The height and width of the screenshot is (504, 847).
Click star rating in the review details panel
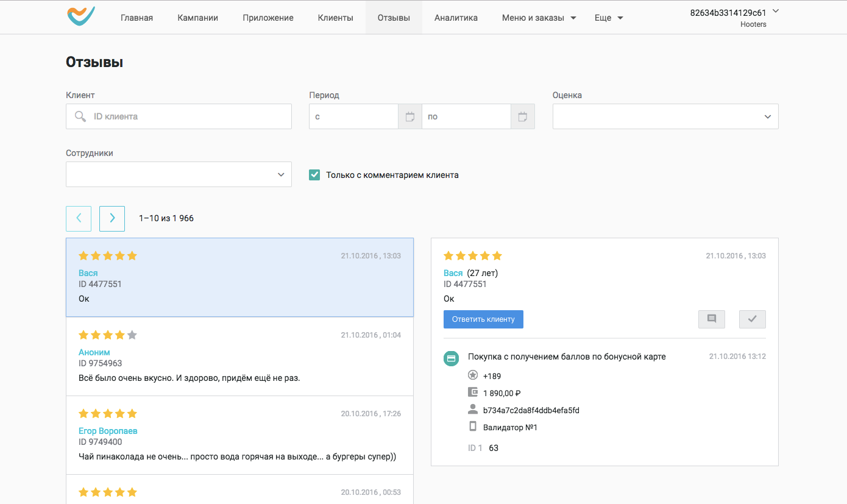coord(473,256)
